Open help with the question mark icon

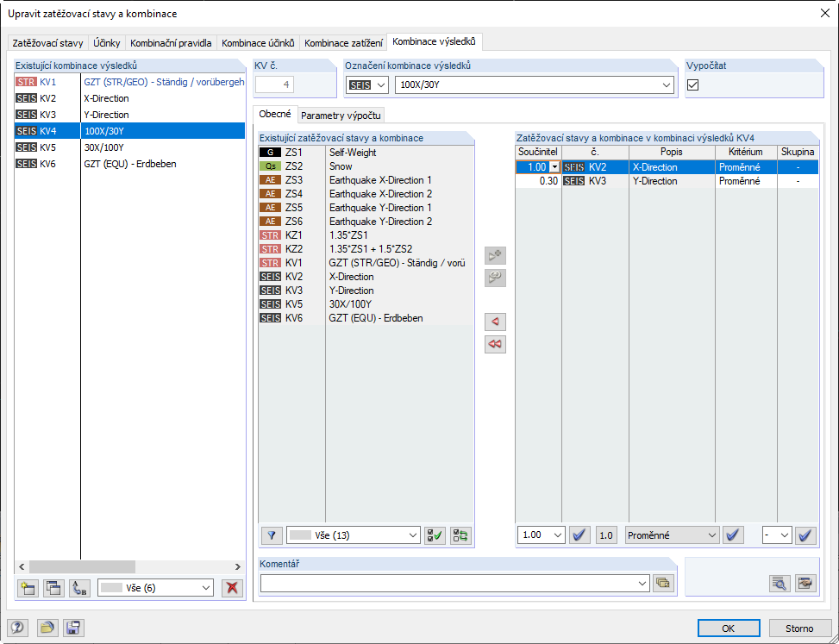[x=17, y=628]
